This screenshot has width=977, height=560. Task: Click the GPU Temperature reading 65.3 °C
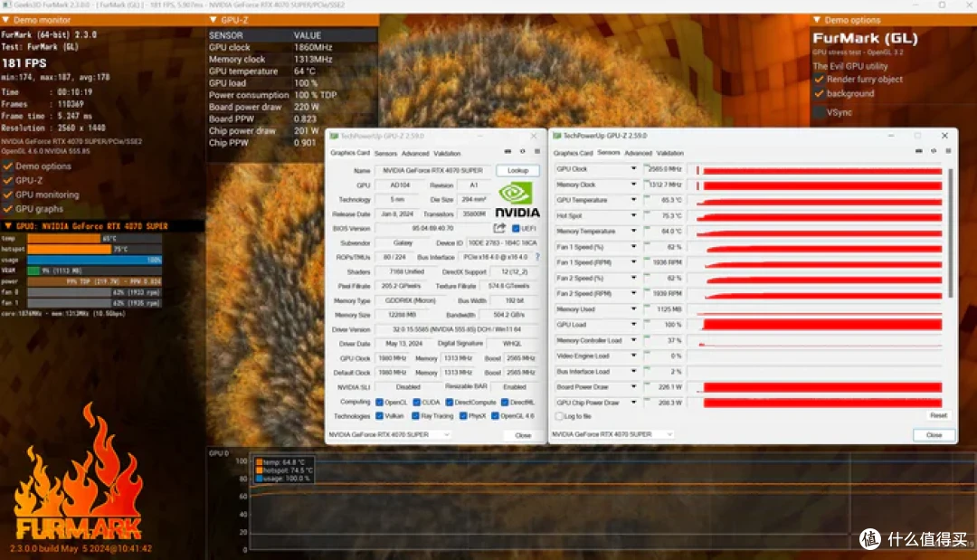pyautogui.click(x=671, y=200)
